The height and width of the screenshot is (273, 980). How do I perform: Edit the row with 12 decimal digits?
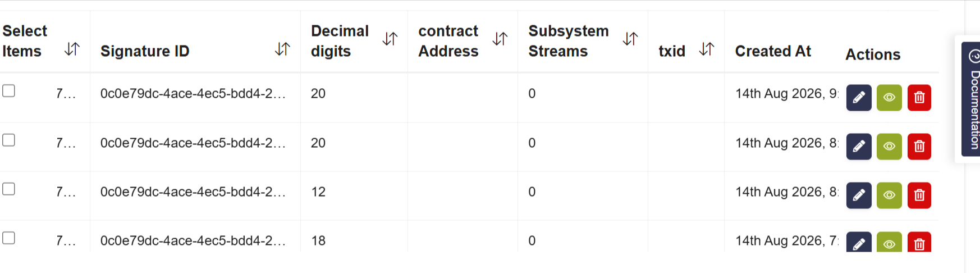click(x=859, y=195)
